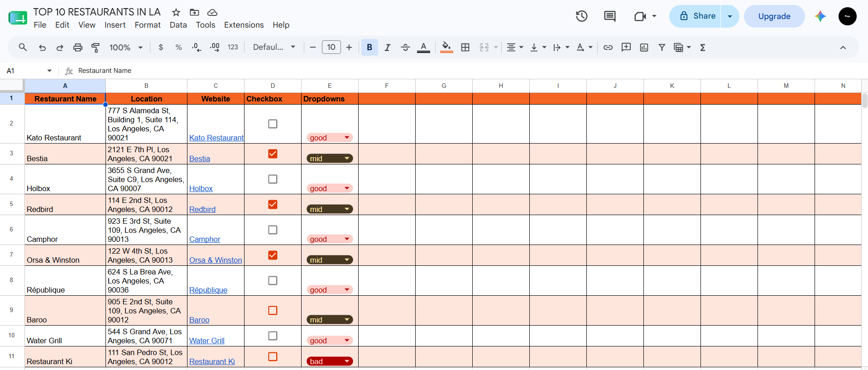The width and height of the screenshot is (868, 370).
Task: Click the insert link icon
Action: pyautogui.click(x=608, y=47)
